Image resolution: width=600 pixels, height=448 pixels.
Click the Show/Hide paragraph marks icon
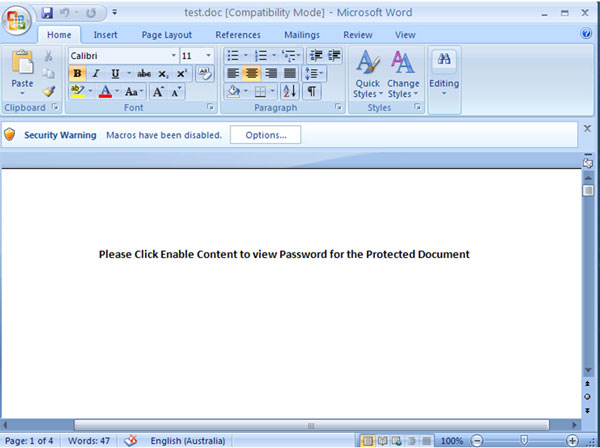pyautogui.click(x=312, y=91)
